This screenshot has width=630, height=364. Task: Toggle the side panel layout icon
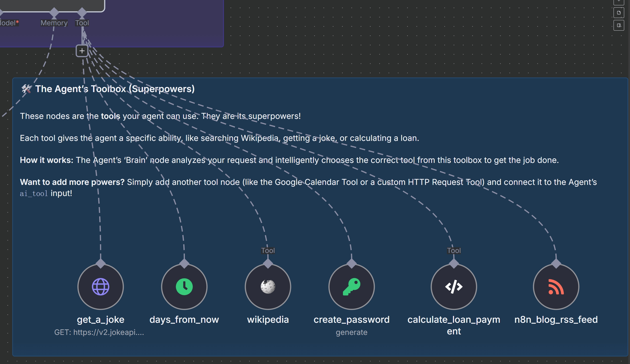(619, 25)
